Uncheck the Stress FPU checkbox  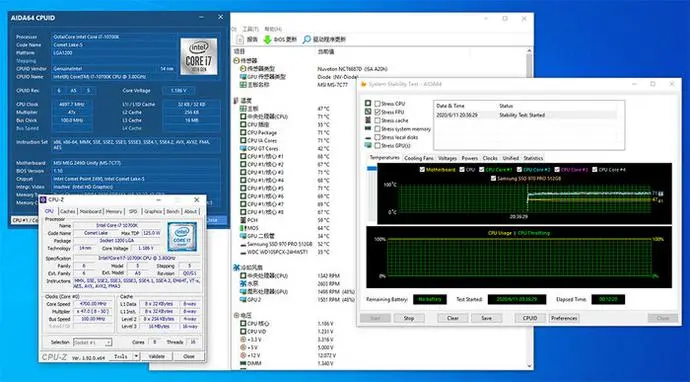pyautogui.click(x=377, y=112)
